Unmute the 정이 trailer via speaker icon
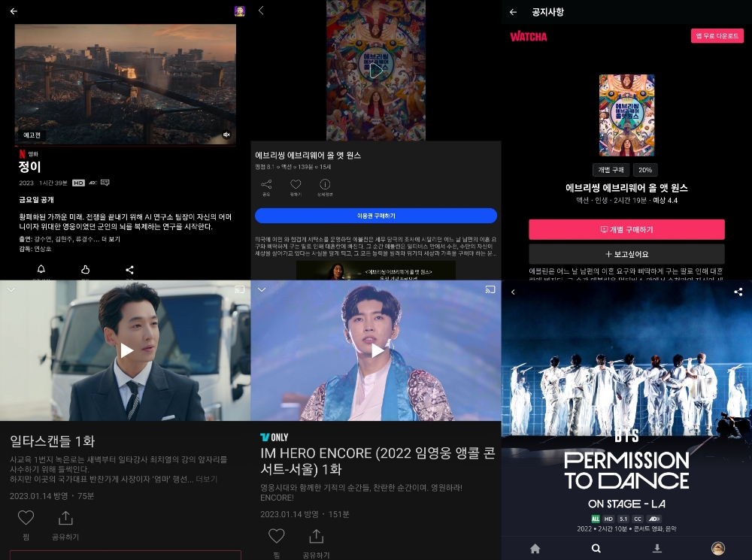Screen dimensions: 752x560 tap(227, 135)
